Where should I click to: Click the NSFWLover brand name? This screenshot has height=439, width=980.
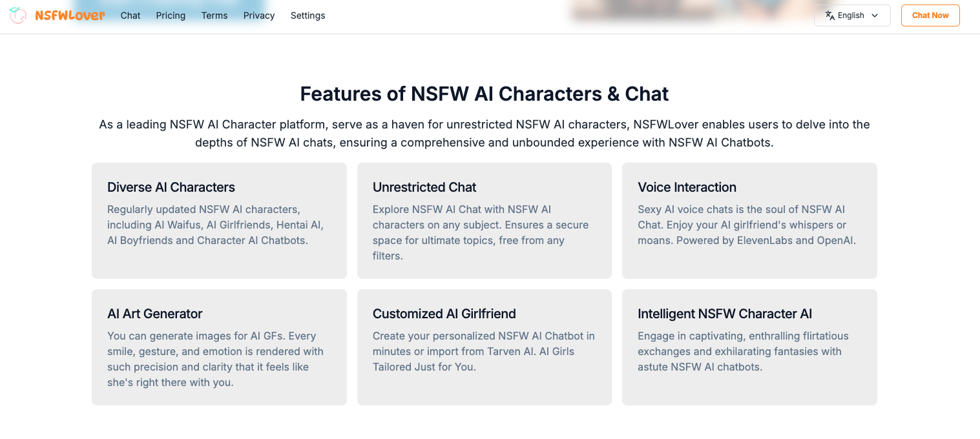click(70, 15)
